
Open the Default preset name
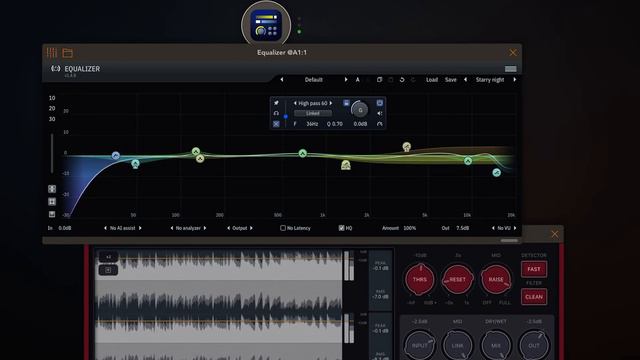coord(313,80)
